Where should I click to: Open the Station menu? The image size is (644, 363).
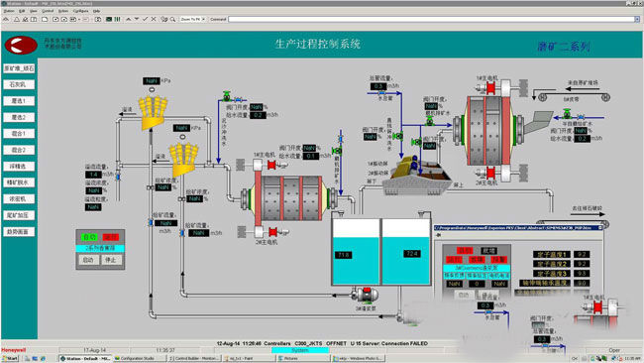click(x=9, y=11)
